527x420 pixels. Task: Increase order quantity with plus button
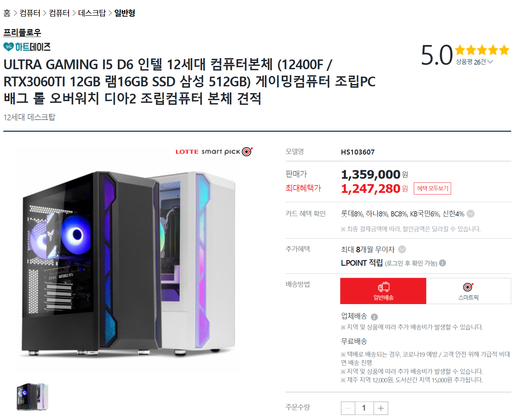[x=381, y=408]
